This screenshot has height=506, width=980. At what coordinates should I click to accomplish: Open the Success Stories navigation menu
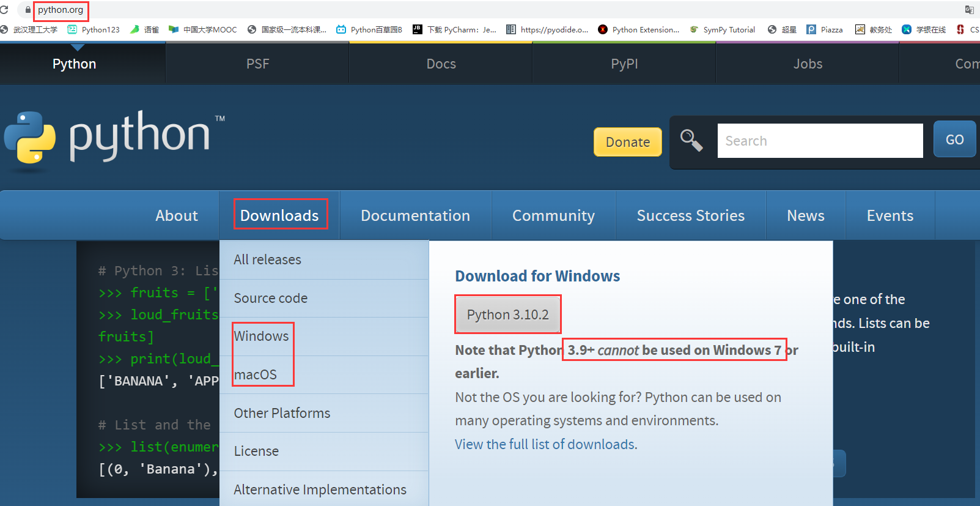pos(691,215)
